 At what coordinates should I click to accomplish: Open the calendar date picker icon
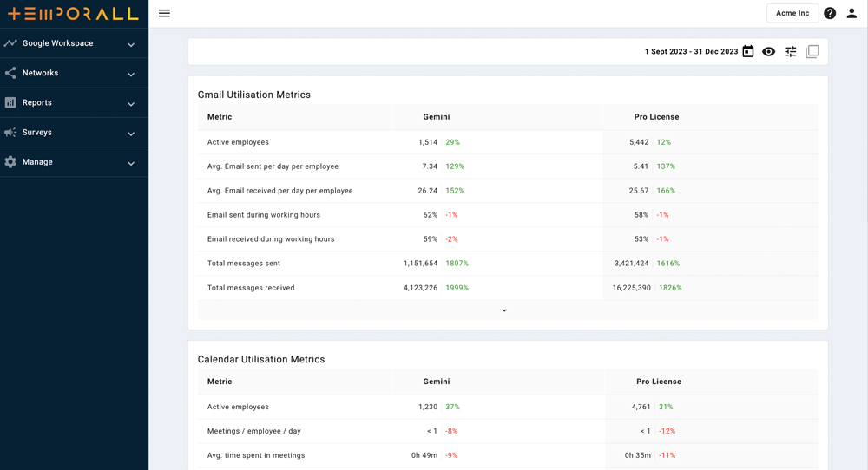pos(748,51)
